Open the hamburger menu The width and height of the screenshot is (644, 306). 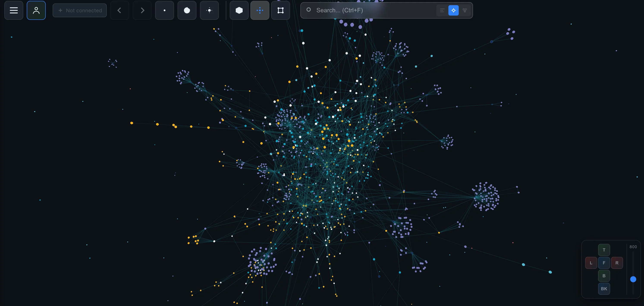[14, 10]
